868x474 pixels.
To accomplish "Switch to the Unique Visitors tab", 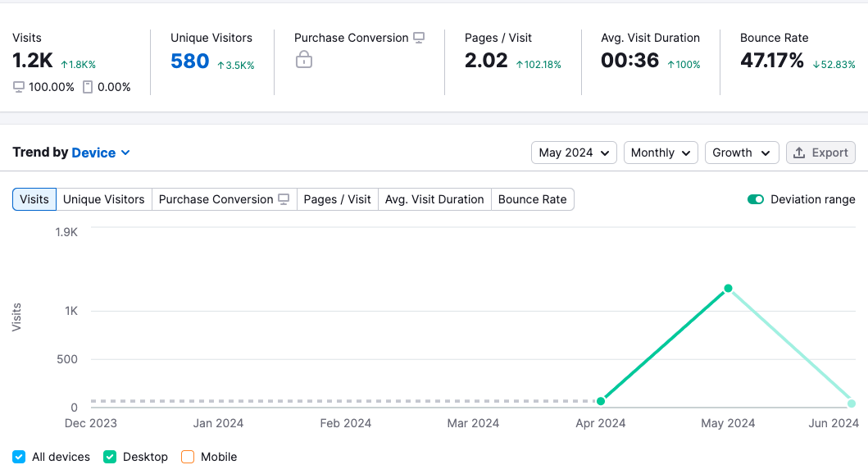I will 104,198.
